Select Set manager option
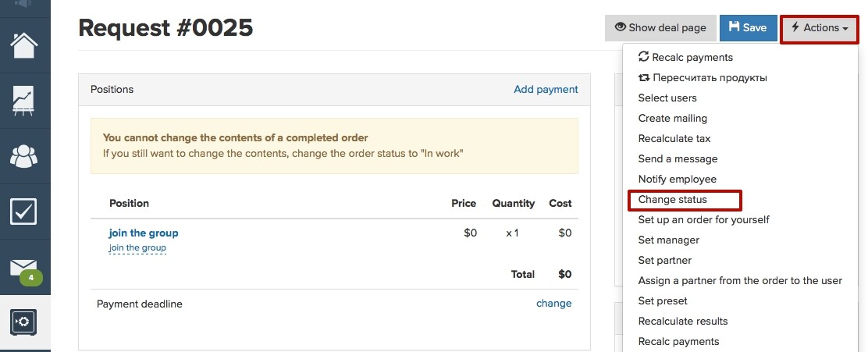Viewport: 868px width, 352px height. click(x=669, y=240)
